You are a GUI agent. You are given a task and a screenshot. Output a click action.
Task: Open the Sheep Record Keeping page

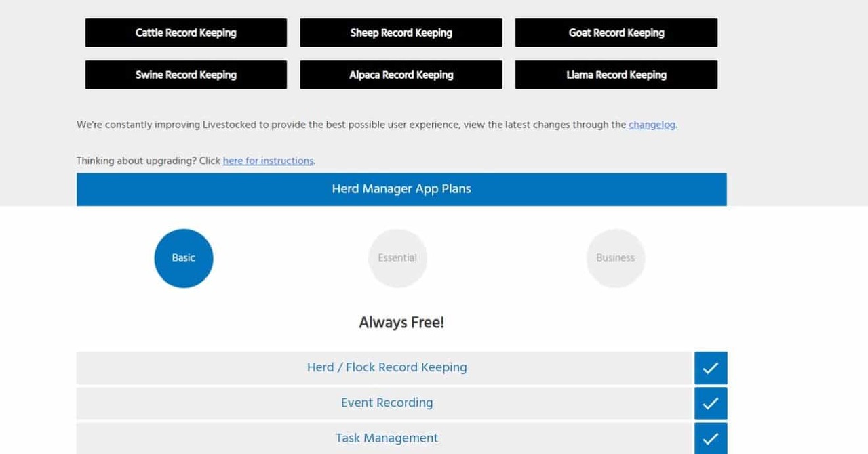pyautogui.click(x=401, y=33)
